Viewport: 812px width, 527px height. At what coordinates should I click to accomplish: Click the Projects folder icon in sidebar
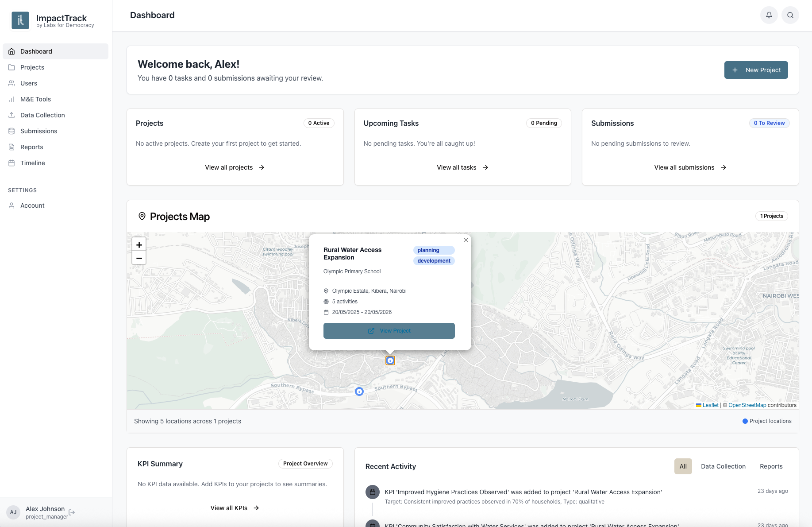pos(12,67)
